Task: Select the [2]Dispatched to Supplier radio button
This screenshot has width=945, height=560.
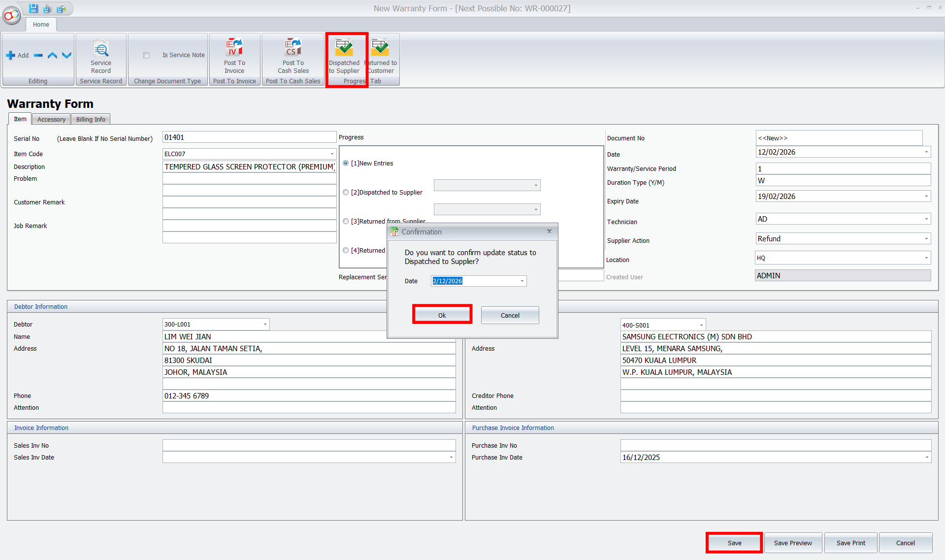Action: pyautogui.click(x=346, y=193)
